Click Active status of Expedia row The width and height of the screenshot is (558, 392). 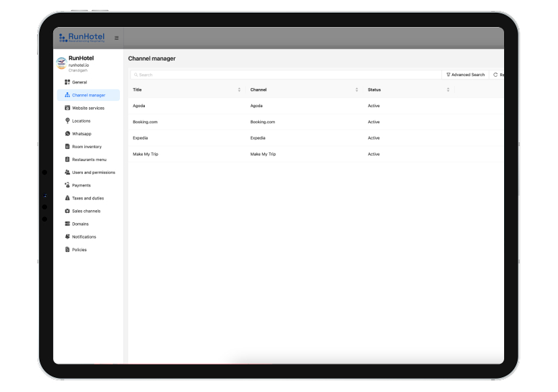[x=373, y=137]
